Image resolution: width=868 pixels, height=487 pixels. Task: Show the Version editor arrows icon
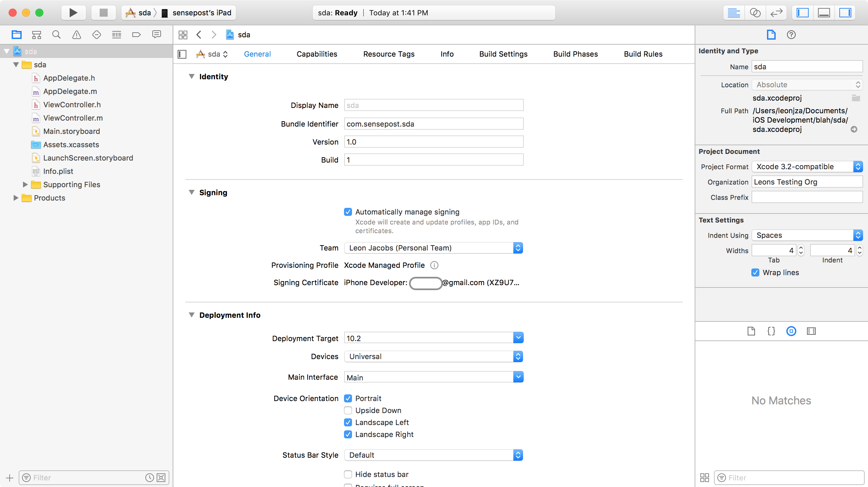[x=776, y=13]
